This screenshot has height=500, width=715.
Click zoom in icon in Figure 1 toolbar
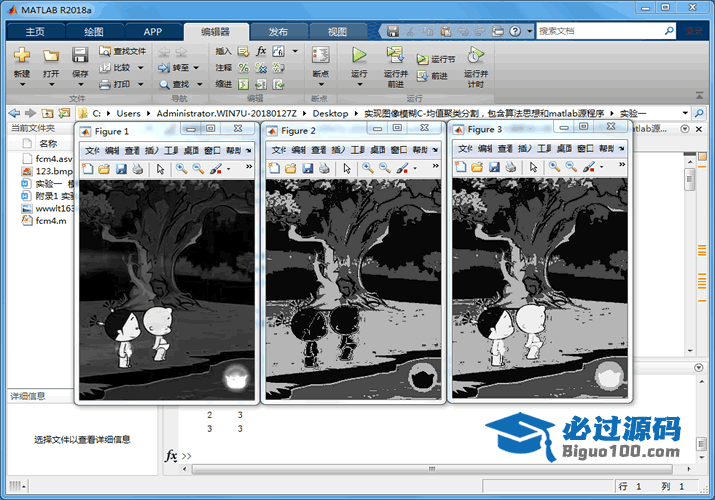(x=181, y=169)
